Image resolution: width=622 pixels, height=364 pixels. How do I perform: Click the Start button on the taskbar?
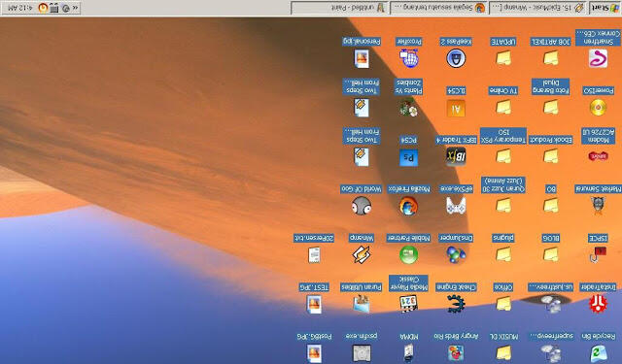(x=605, y=8)
